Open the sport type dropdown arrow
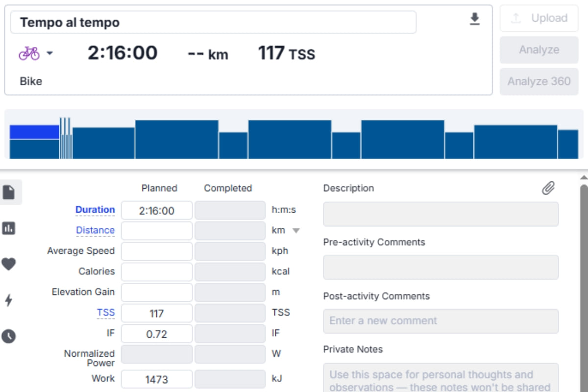This screenshot has height=392, width=588. coord(49,53)
